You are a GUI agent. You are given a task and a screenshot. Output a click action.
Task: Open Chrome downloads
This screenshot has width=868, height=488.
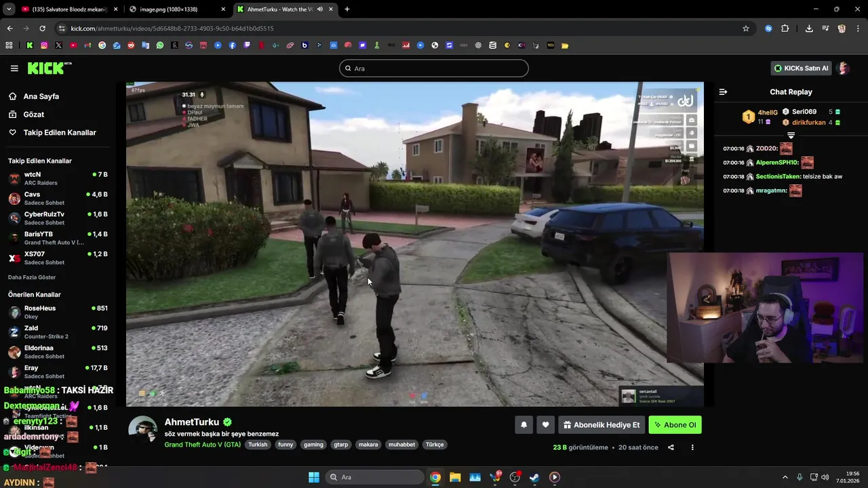pyautogui.click(x=809, y=28)
